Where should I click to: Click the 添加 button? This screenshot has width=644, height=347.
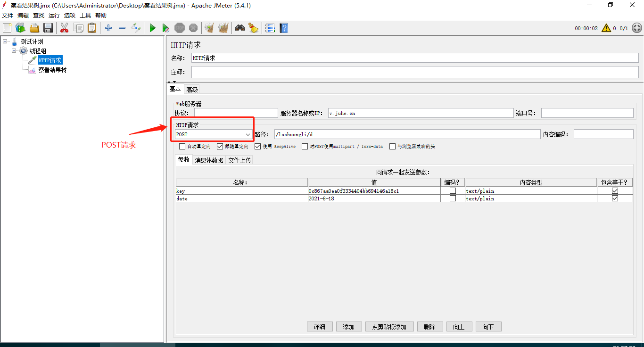coord(349,327)
